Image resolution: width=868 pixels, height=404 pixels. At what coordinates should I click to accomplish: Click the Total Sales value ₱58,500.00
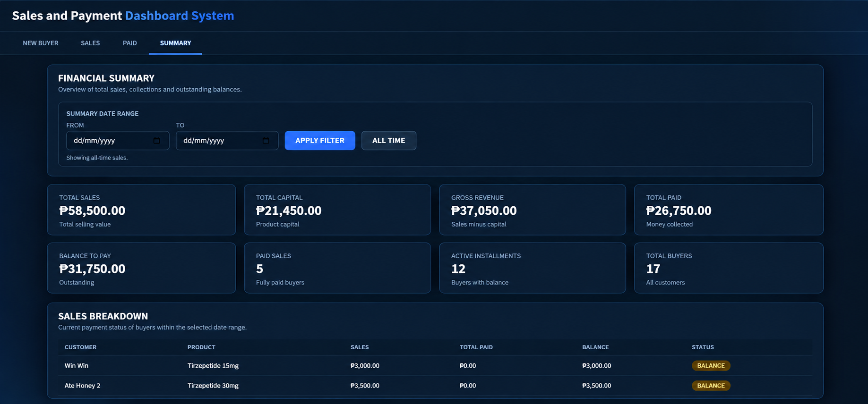click(92, 210)
